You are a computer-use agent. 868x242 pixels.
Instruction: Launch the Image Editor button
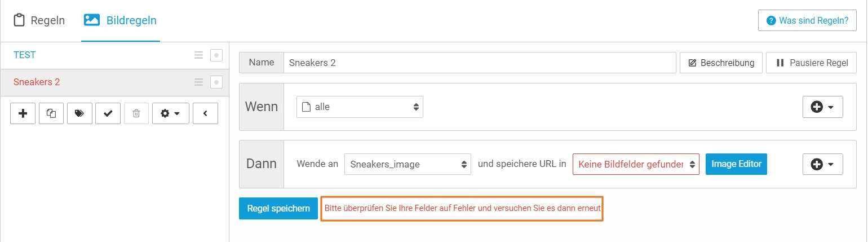tap(736, 164)
